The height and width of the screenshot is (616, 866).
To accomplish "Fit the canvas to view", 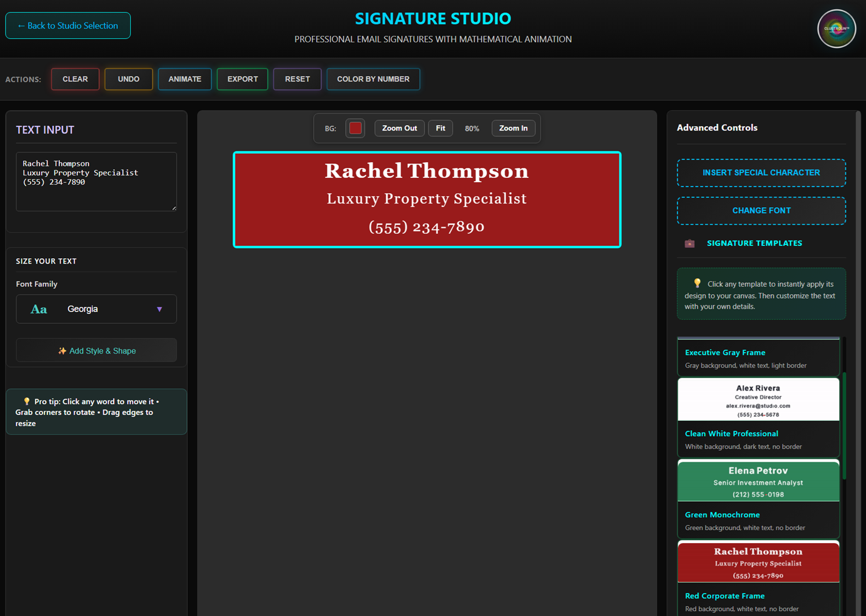I will point(441,128).
